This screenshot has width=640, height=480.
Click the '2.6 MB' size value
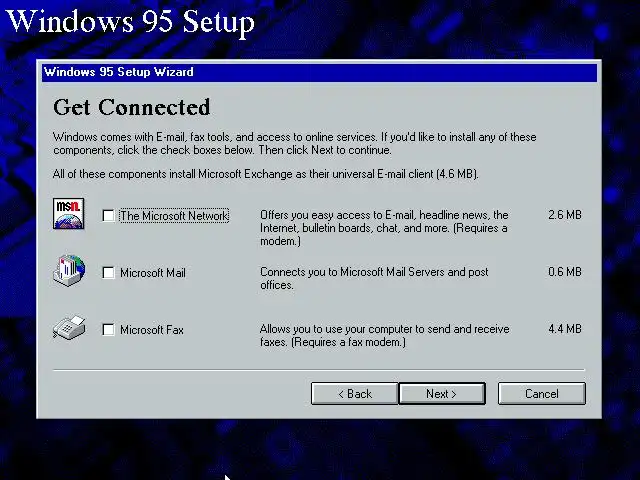564,215
